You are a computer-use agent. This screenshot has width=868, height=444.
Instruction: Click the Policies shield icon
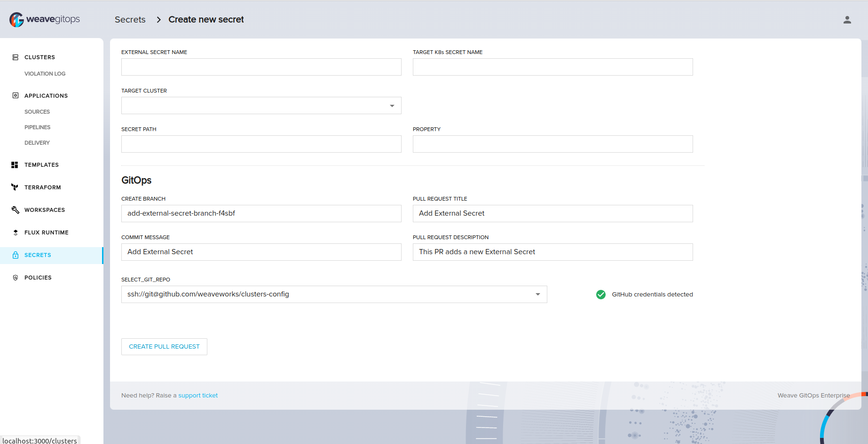click(x=16, y=278)
